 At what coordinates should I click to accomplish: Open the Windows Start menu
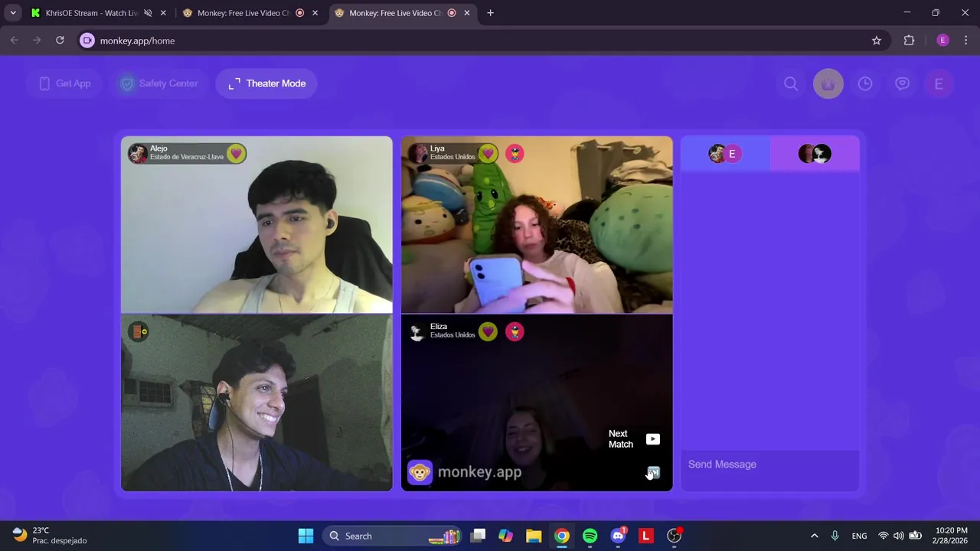point(305,536)
